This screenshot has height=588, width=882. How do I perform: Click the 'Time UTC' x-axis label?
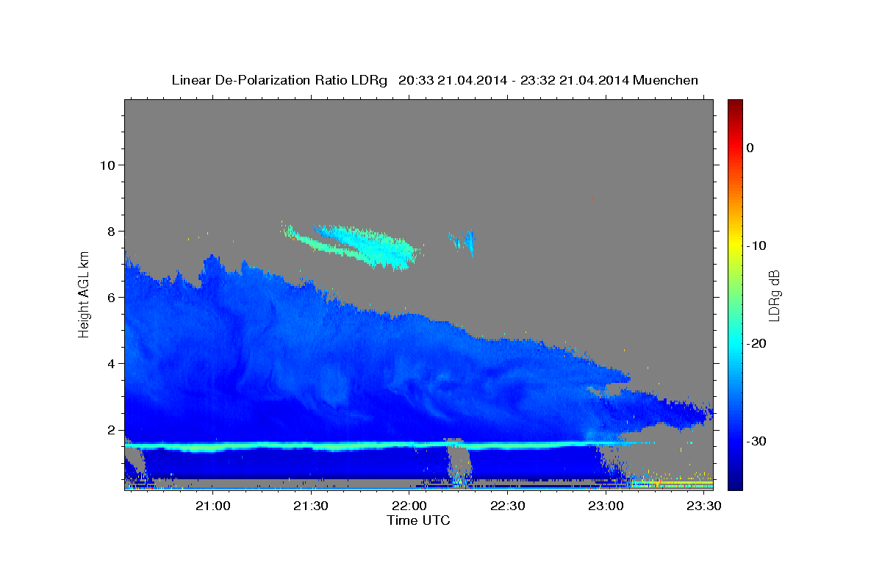click(418, 520)
